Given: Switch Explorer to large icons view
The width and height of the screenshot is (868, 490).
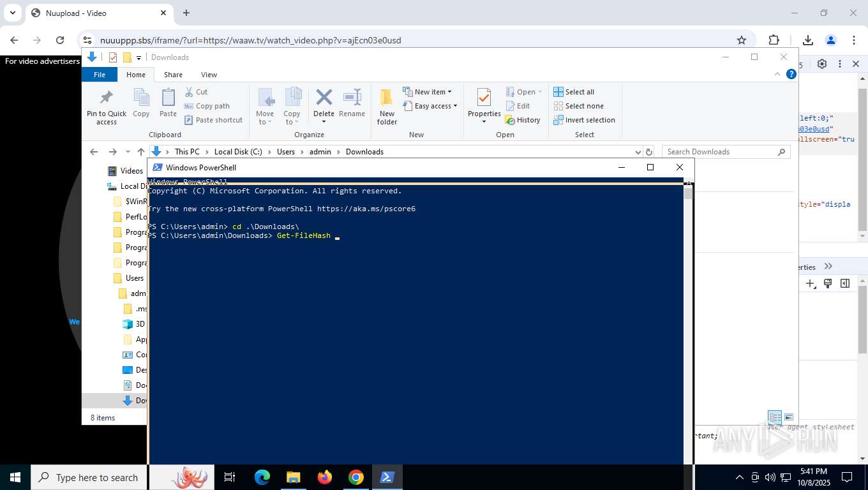Looking at the screenshot, I should 789,417.
